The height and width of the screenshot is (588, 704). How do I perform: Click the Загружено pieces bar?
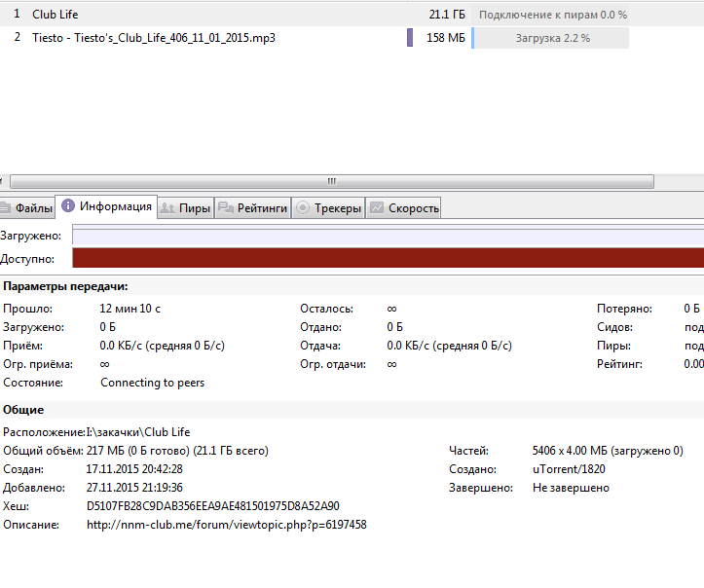388,237
